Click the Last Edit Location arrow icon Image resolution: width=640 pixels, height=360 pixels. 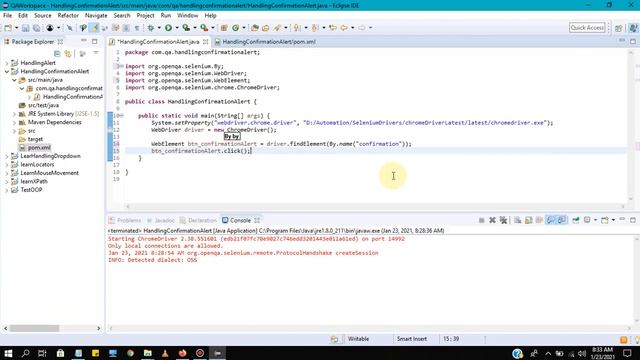[x=333, y=28]
